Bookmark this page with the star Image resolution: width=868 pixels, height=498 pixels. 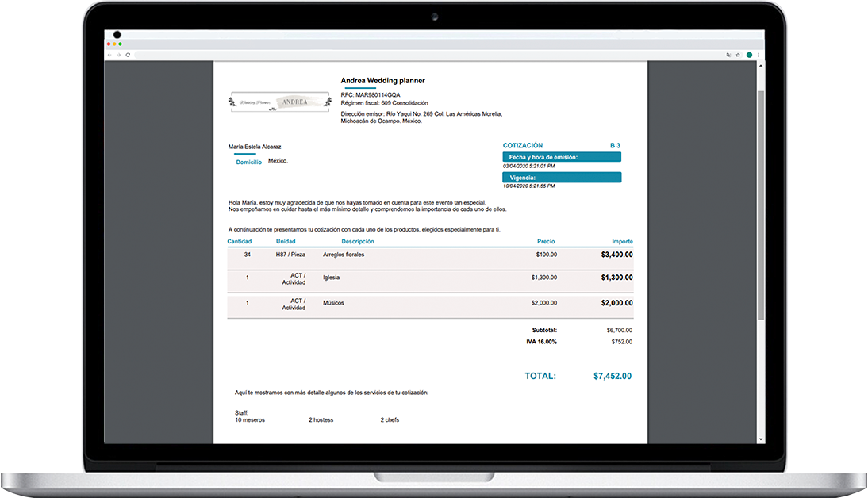click(x=738, y=55)
